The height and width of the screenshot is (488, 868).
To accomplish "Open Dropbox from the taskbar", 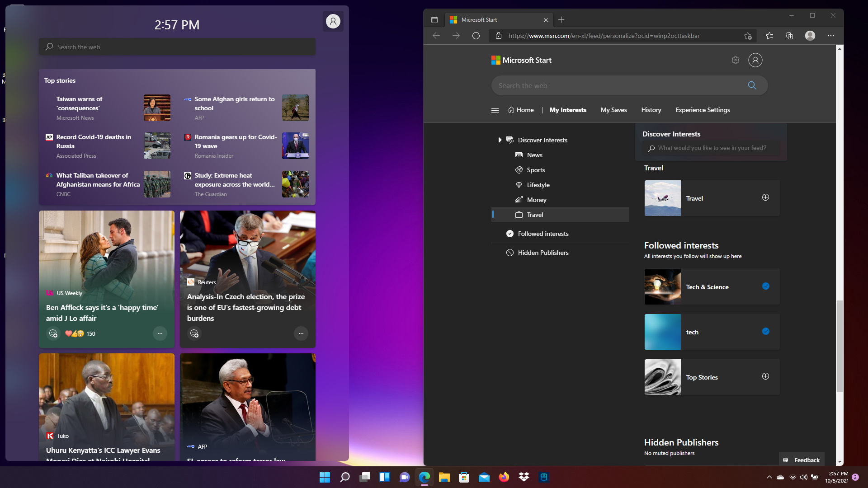I will pos(524,477).
